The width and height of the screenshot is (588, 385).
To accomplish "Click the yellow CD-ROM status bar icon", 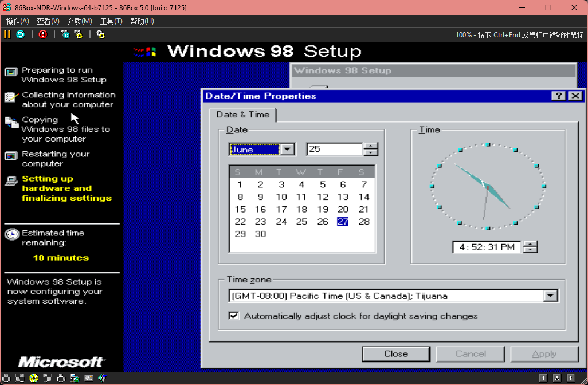I will pyautogui.click(x=34, y=378).
